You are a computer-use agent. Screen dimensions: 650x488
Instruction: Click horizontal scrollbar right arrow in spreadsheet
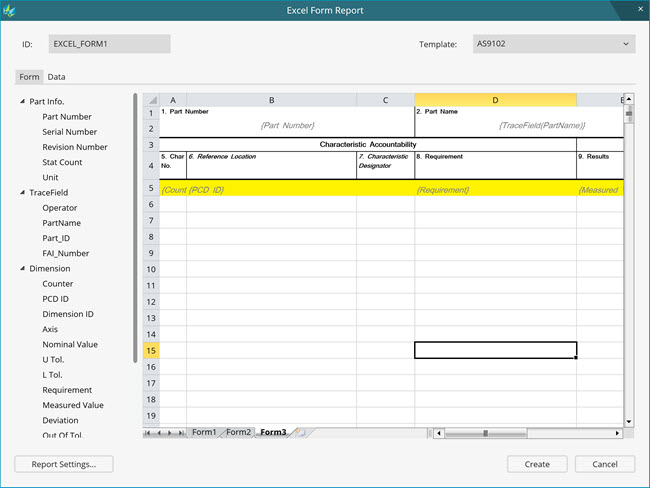point(617,434)
